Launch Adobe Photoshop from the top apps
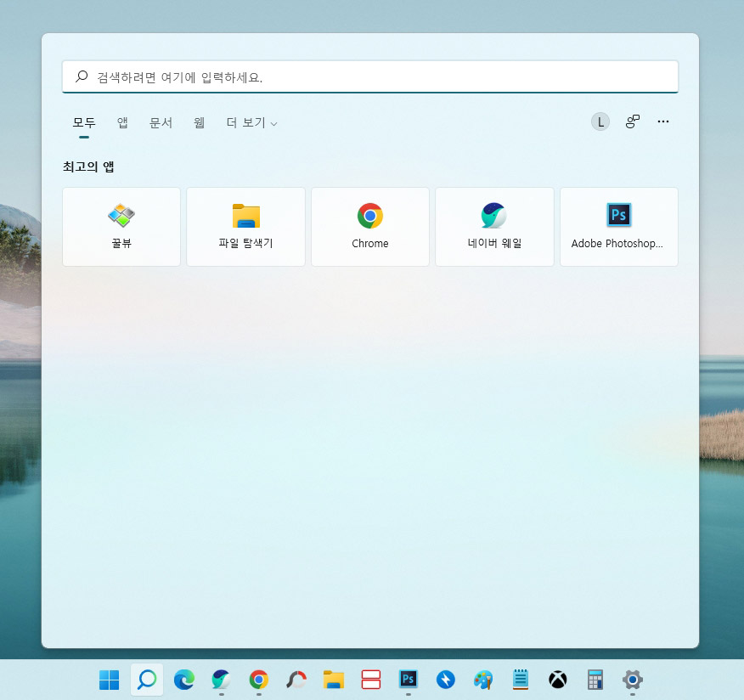The height and width of the screenshot is (700, 744). [x=619, y=226]
